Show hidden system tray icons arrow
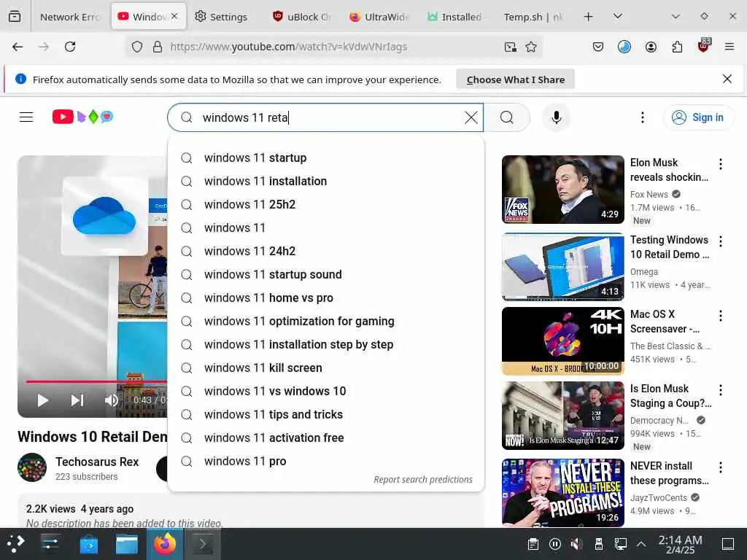 [641, 544]
